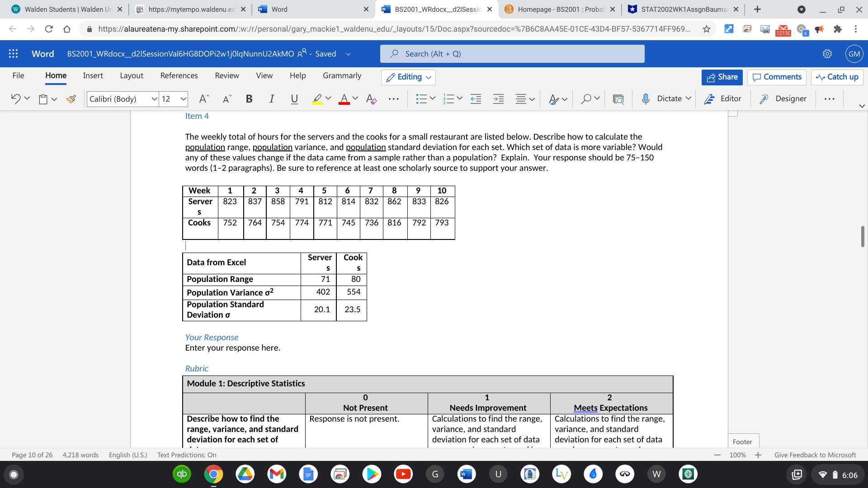Screen dimensions: 868x488
Task: Increase font size icon
Action: 204,99
